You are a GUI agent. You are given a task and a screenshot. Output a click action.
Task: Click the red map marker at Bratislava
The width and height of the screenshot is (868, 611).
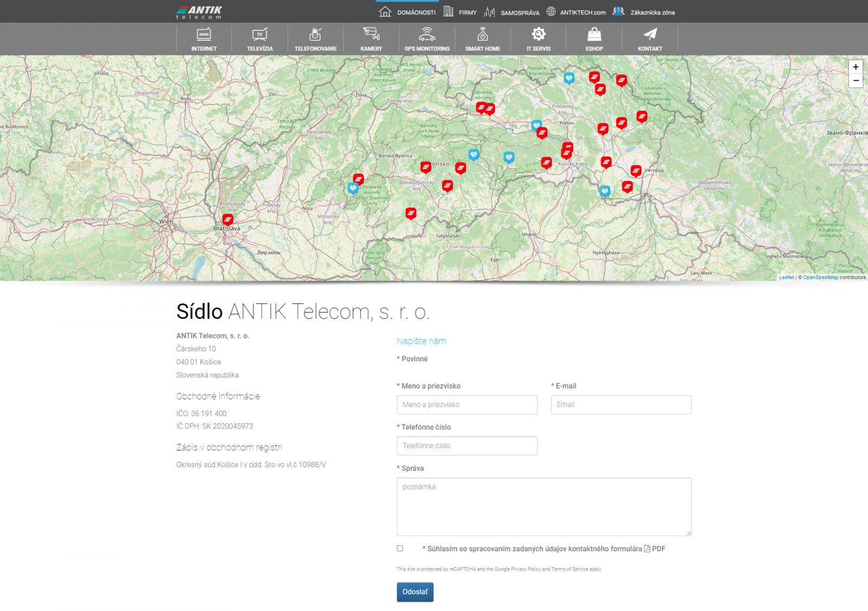pyautogui.click(x=228, y=219)
